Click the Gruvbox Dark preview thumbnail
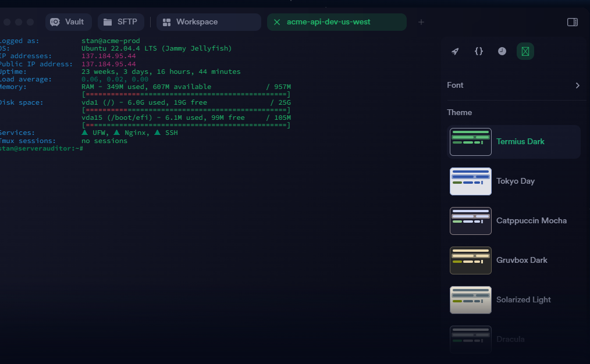This screenshot has height=364, width=590. [x=471, y=260]
